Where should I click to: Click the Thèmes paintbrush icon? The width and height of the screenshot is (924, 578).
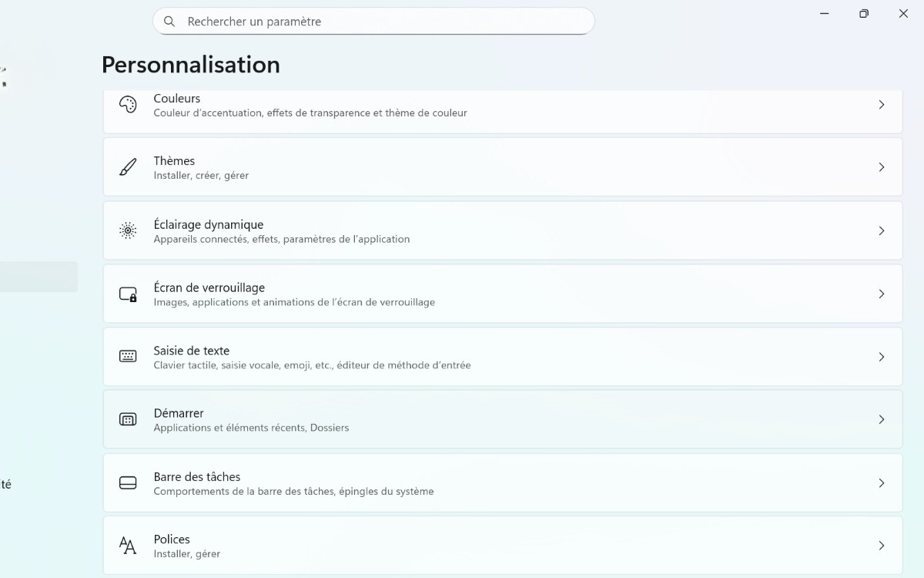point(128,167)
